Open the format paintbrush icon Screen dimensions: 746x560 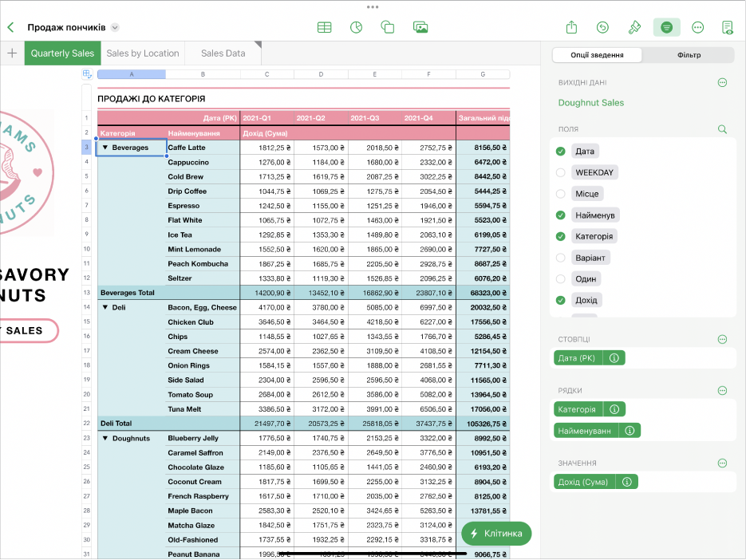click(634, 27)
